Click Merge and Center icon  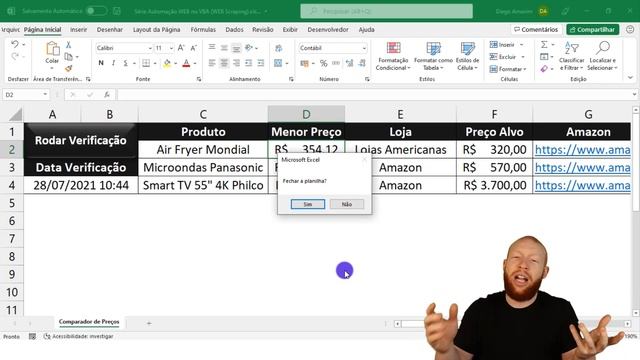pos(278,63)
